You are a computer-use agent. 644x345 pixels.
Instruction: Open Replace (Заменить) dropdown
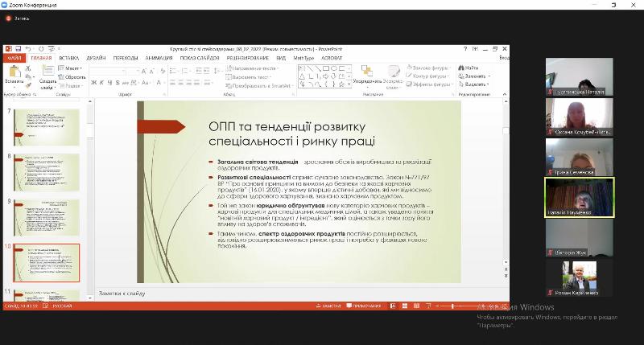474,76
